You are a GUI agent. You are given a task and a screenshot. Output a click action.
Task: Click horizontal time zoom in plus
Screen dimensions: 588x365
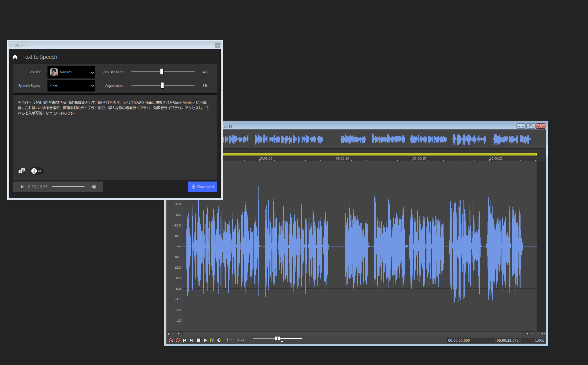tap(532, 334)
